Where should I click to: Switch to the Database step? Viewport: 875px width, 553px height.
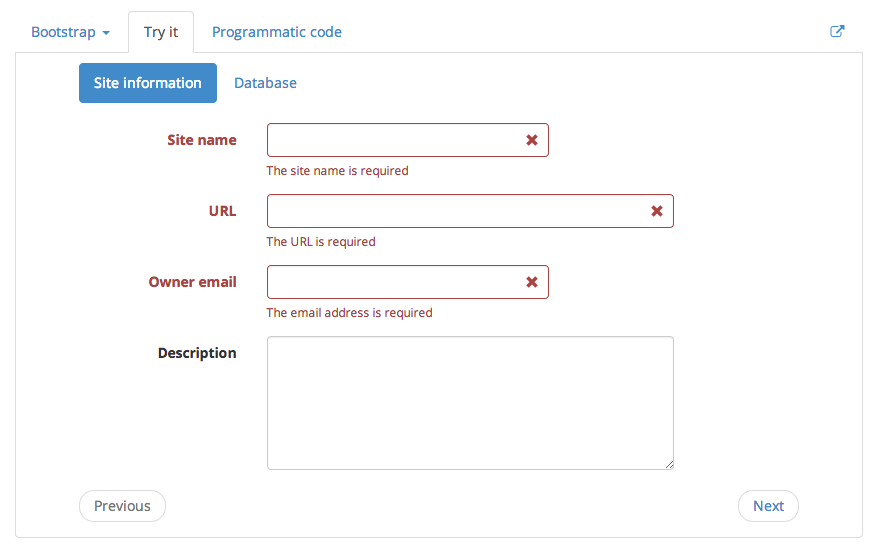265,83
